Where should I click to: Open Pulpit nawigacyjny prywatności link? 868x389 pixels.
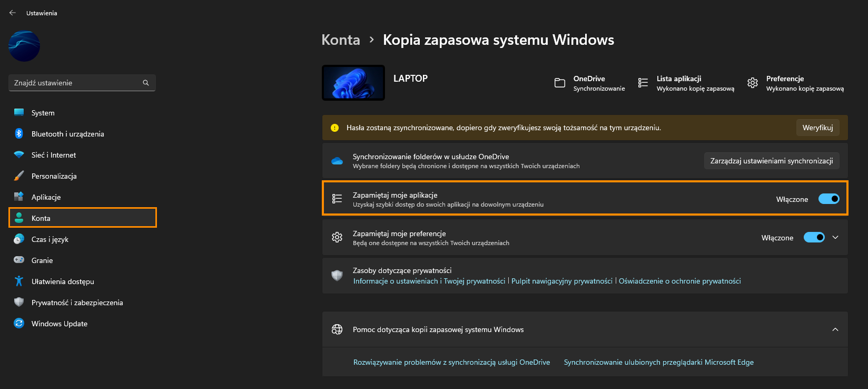tap(562, 281)
